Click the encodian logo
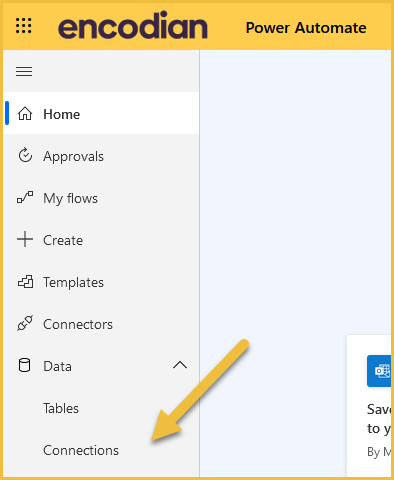394x480 pixels. [133, 25]
